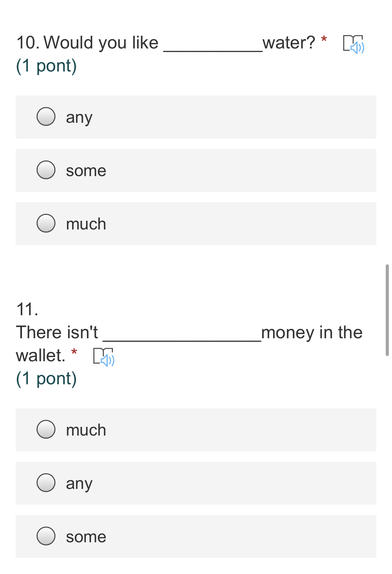The image size is (392, 574).
Task: Pick 'much' radio button for water question
Action: tap(46, 223)
